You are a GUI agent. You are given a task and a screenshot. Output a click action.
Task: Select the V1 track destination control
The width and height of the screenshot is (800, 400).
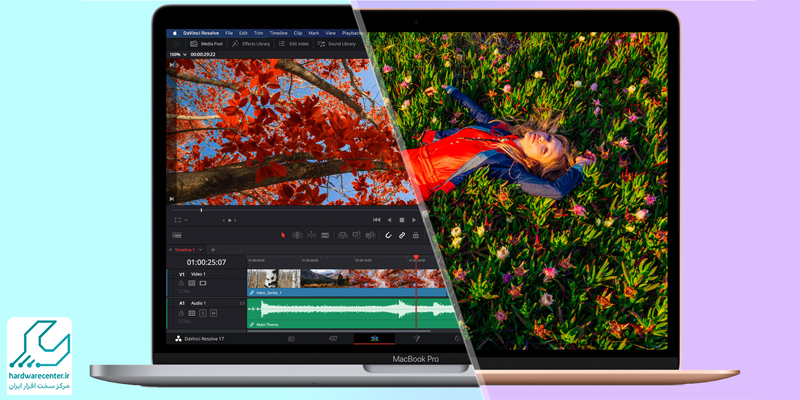click(181, 274)
